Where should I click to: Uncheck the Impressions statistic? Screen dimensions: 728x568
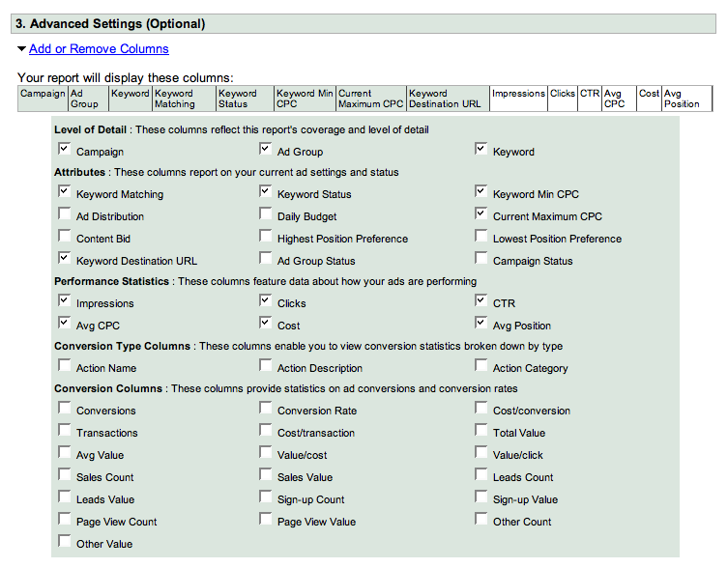pos(65,301)
